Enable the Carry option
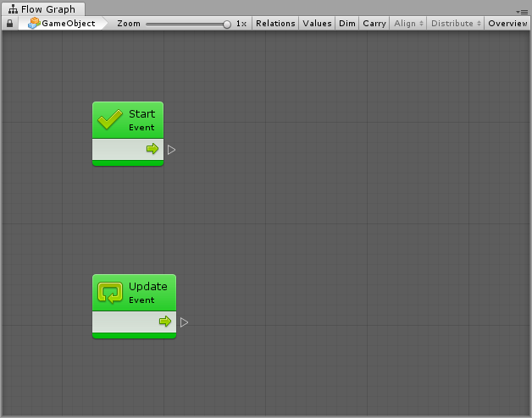532x418 pixels. coord(374,24)
